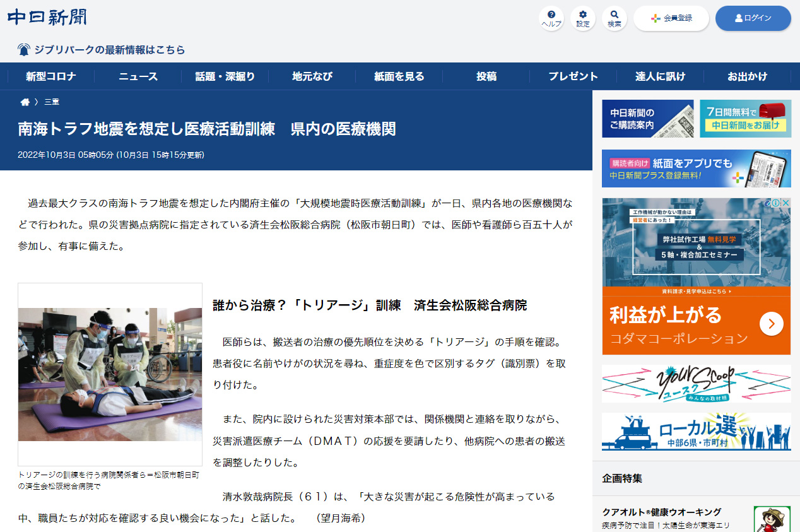Viewport: 800px width, 532px height.
Task: Click the orange arrow on コダマ ad
Action: pos(771,324)
